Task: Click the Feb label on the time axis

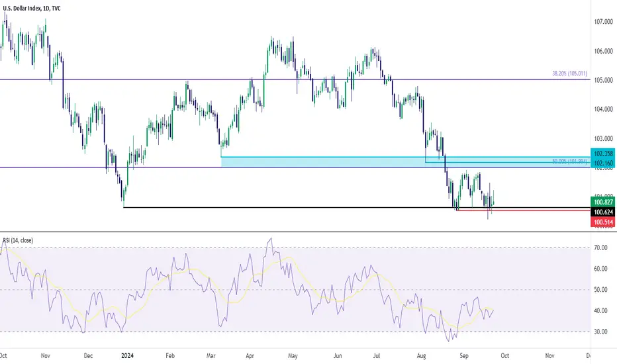Action: tap(170, 356)
